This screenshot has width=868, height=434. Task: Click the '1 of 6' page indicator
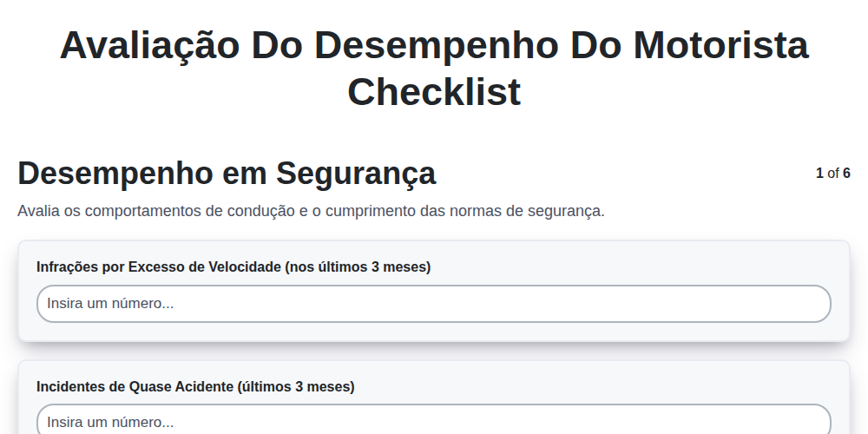tap(833, 174)
